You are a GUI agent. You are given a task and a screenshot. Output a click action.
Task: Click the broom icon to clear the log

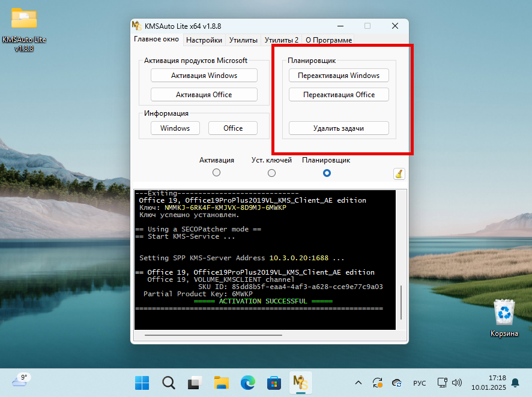click(x=399, y=174)
